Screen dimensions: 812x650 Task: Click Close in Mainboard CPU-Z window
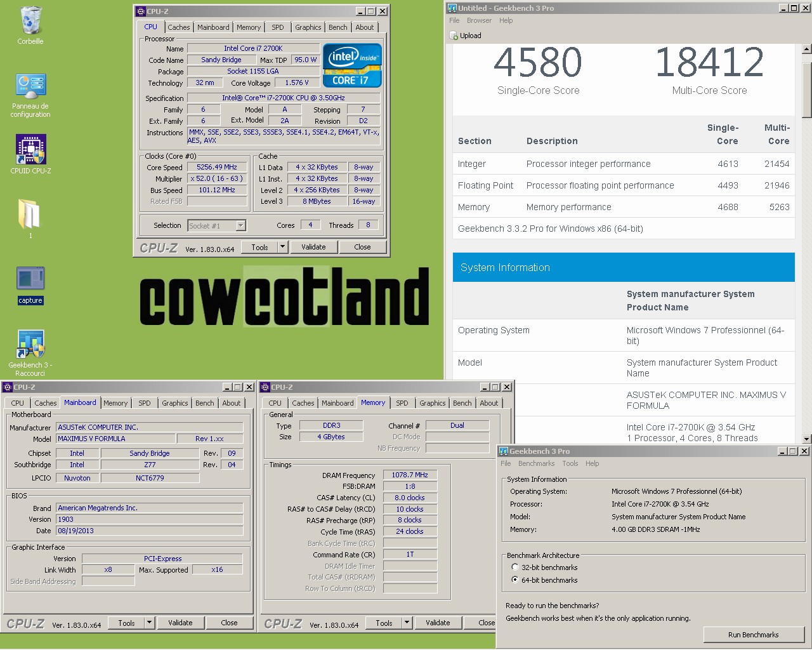229,623
